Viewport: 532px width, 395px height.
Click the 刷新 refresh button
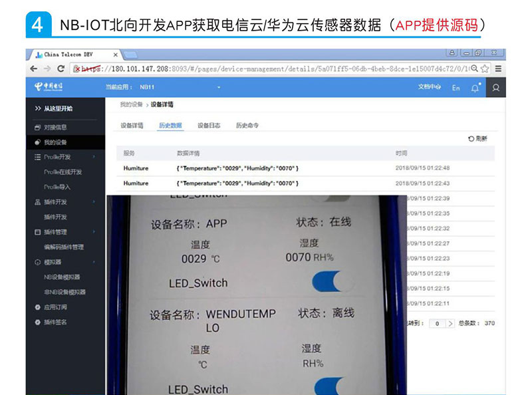tap(477, 138)
